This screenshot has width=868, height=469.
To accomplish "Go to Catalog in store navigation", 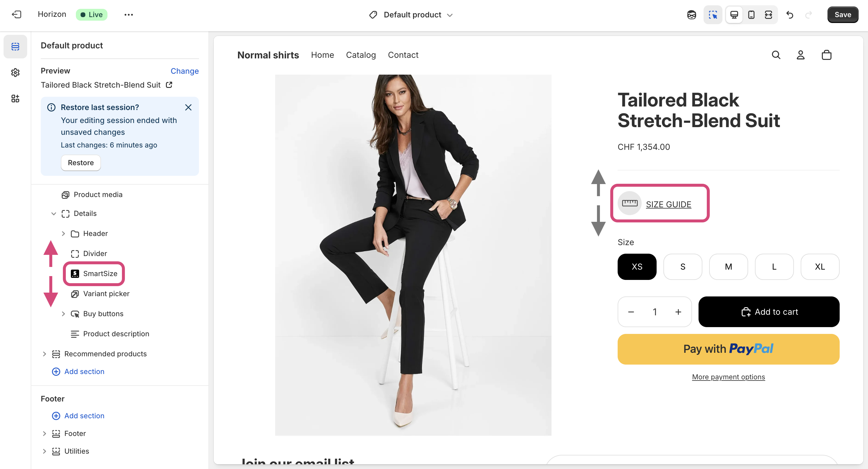I will (x=360, y=55).
